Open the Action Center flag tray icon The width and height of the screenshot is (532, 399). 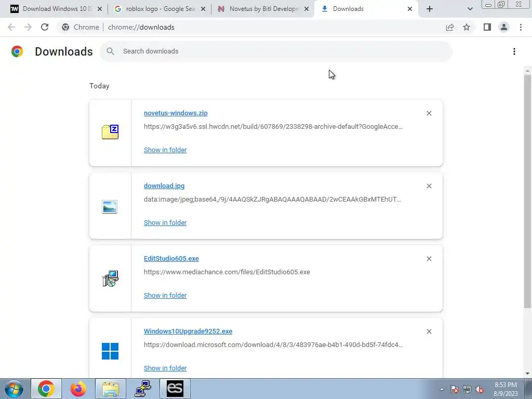(x=455, y=389)
